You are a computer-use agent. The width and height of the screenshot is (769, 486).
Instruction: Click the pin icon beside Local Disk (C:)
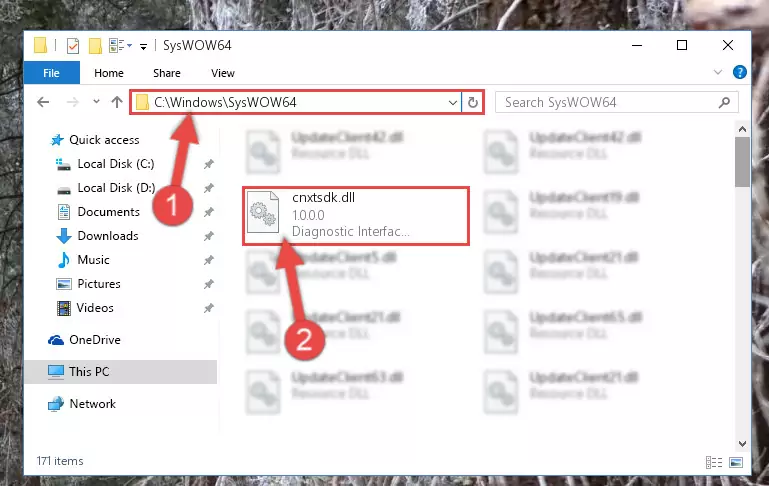208,164
